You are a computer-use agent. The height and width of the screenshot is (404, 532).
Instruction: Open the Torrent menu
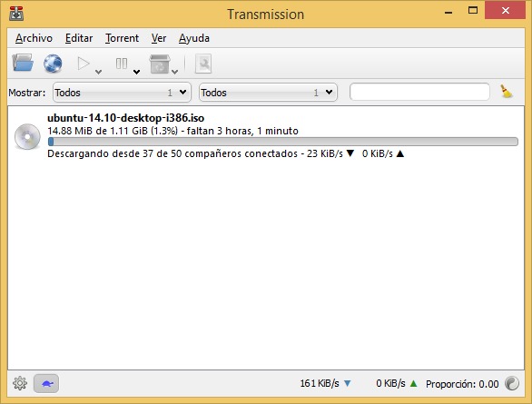tap(123, 38)
